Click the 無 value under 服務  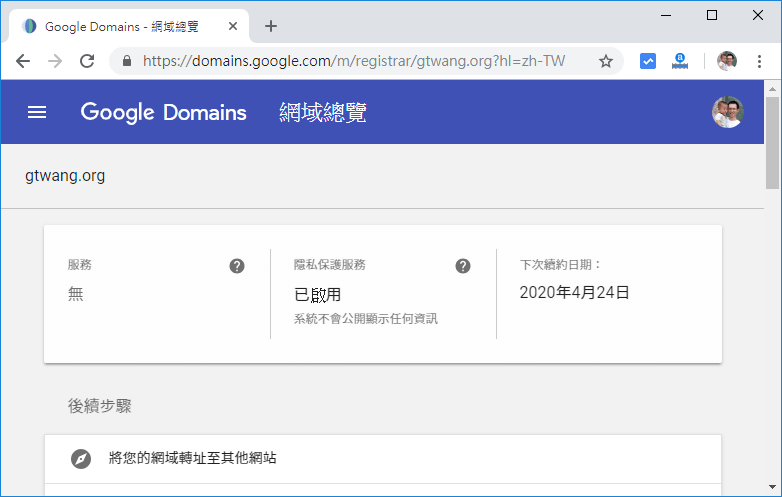pyautogui.click(x=76, y=294)
